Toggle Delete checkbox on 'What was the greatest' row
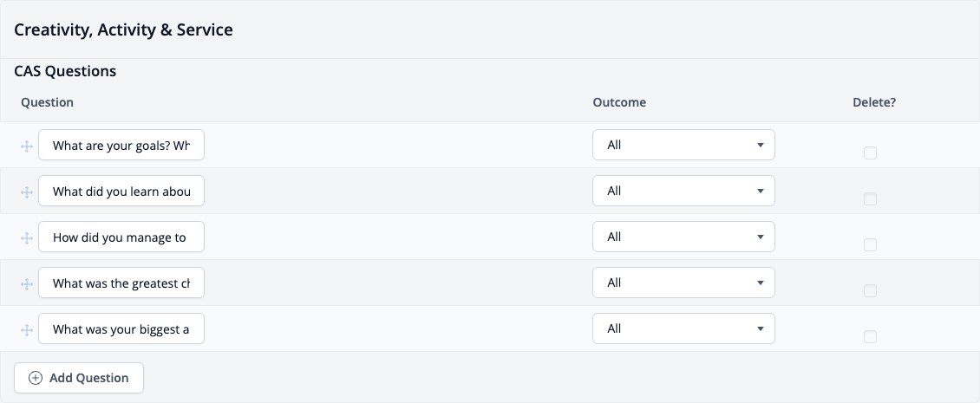This screenshot has height=403, width=980. pos(870,290)
